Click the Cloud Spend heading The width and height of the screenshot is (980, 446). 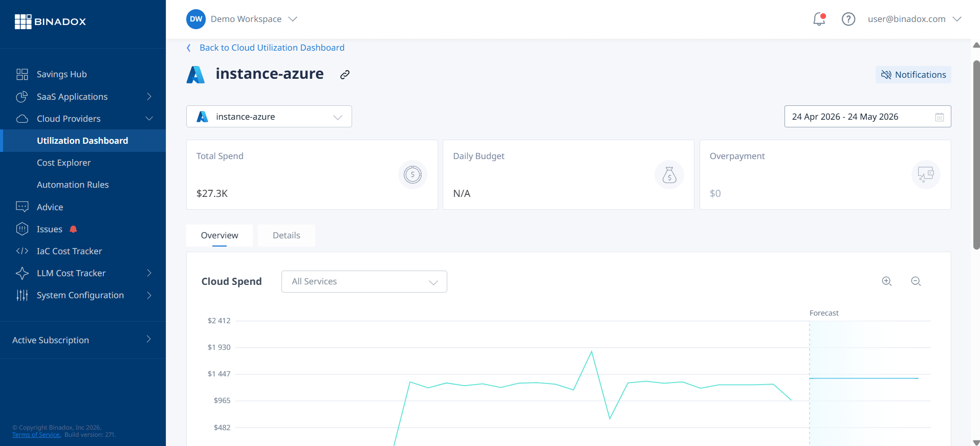(x=231, y=281)
